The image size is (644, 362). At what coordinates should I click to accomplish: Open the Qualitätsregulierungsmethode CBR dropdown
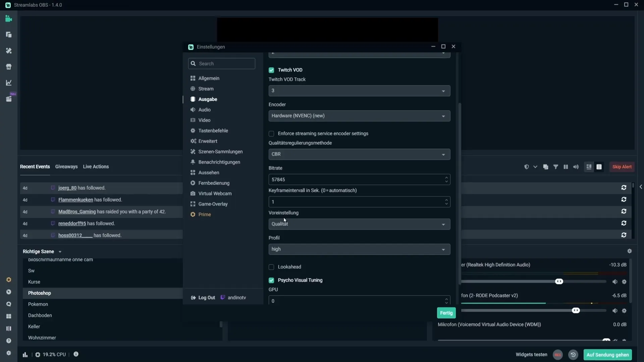pyautogui.click(x=359, y=154)
